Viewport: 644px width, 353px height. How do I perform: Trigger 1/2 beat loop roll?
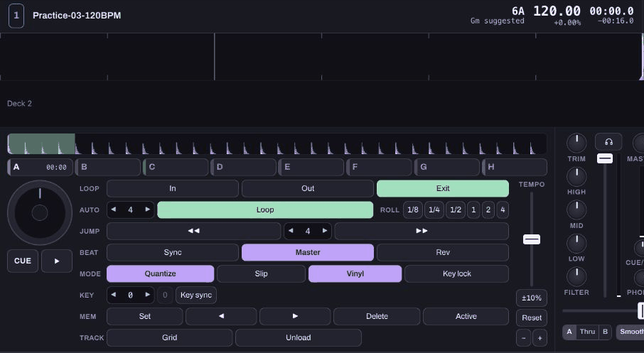[x=456, y=210]
